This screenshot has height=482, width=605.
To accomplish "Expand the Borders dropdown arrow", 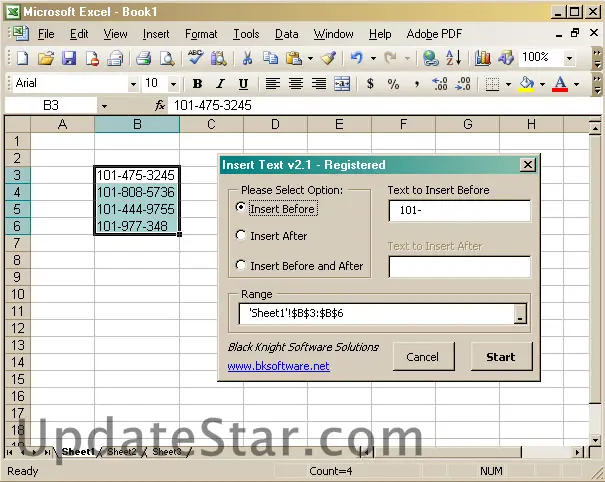I will pos(508,84).
